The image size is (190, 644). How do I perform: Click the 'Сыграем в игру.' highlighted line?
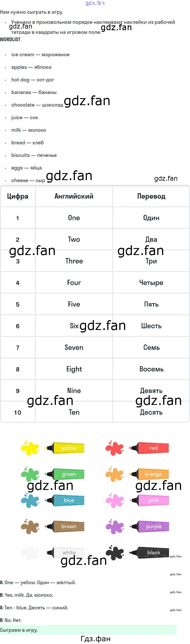[19, 630]
